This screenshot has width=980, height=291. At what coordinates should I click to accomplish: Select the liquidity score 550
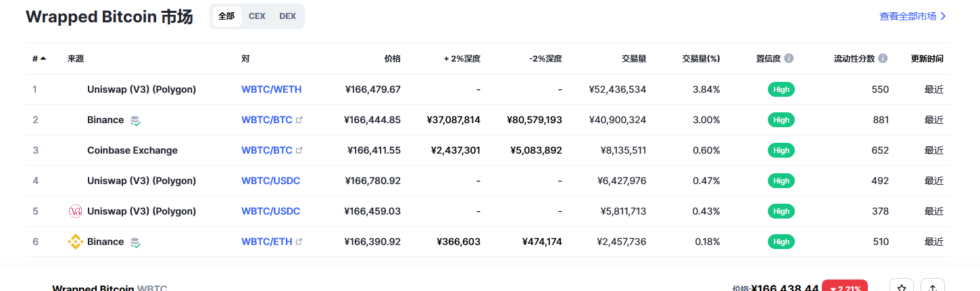coord(881,89)
